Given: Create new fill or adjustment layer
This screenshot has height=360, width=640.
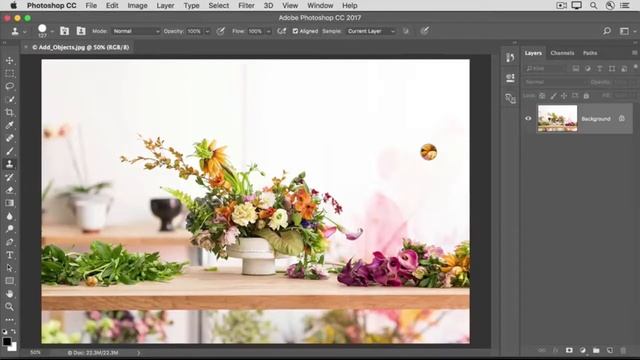Looking at the screenshot, I should click(x=582, y=350).
